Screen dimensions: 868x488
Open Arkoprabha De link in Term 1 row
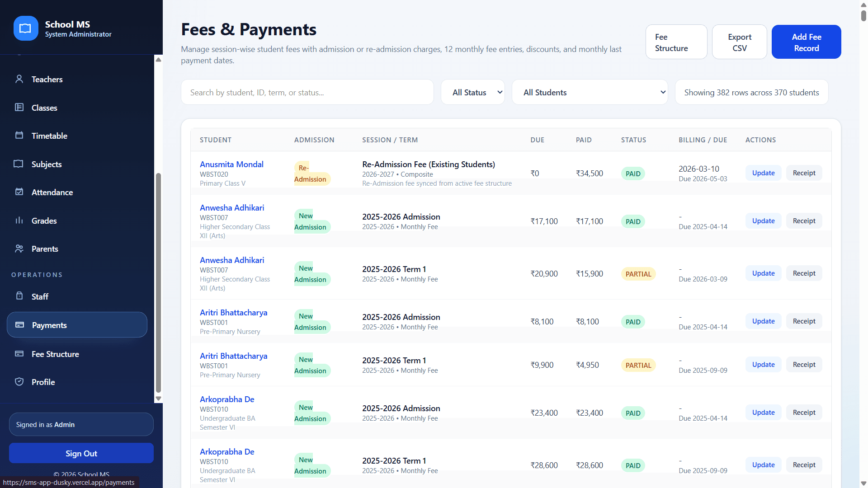(x=227, y=451)
